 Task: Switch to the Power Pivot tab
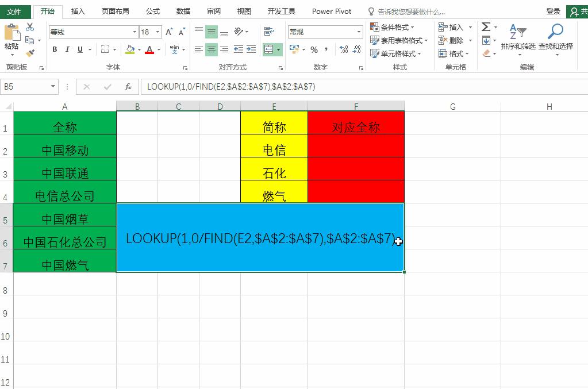click(332, 11)
